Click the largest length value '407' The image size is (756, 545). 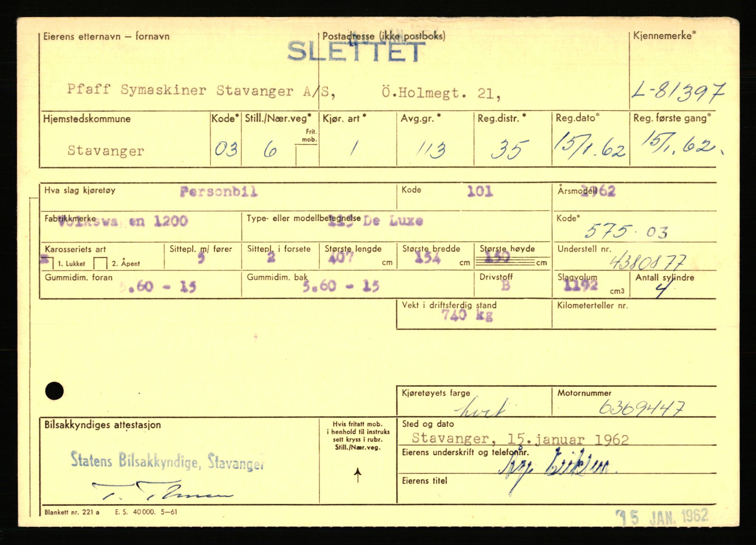[340, 257]
